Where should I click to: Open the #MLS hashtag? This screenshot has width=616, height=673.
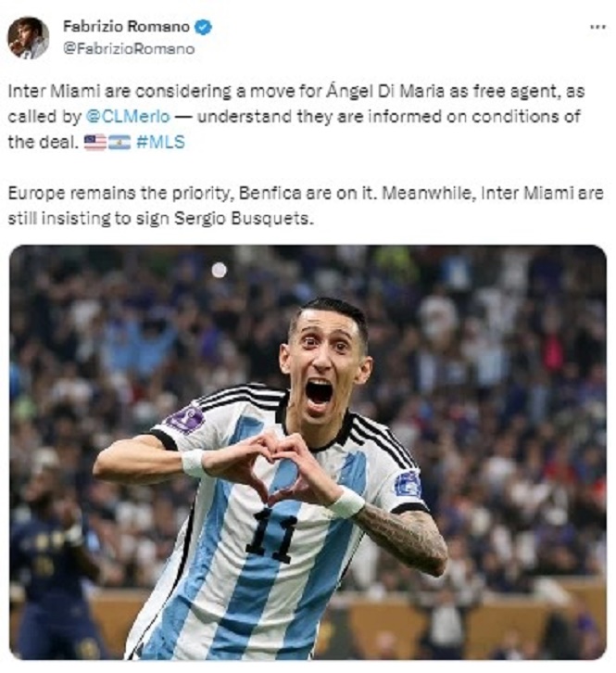(x=160, y=142)
